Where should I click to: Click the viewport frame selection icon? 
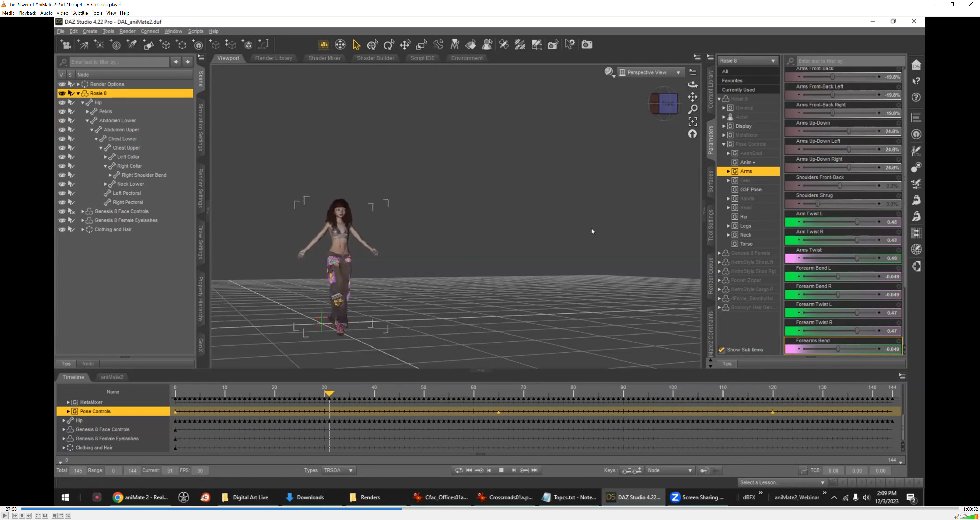[x=693, y=121]
